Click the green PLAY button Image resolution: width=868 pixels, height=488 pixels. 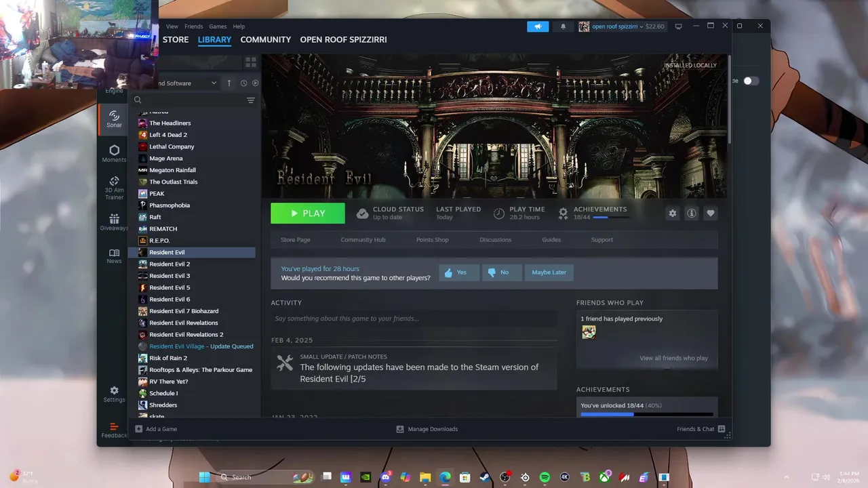pos(308,213)
